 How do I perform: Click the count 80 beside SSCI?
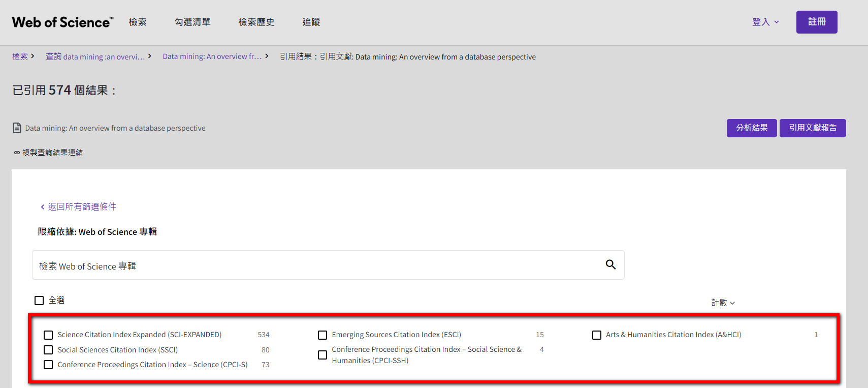click(x=266, y=350)
